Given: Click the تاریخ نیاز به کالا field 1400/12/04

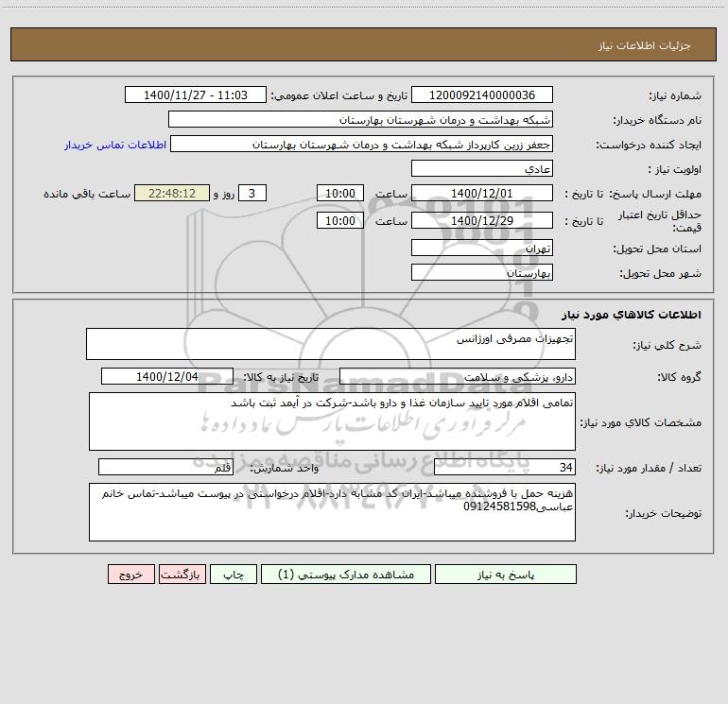Looking at the screenshot, I should [167, 377].
